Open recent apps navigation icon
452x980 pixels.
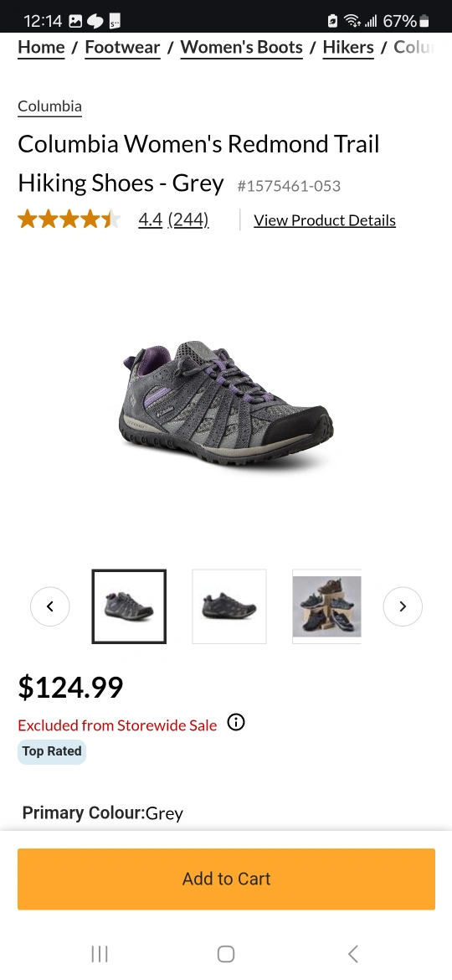tap(100, 954)
